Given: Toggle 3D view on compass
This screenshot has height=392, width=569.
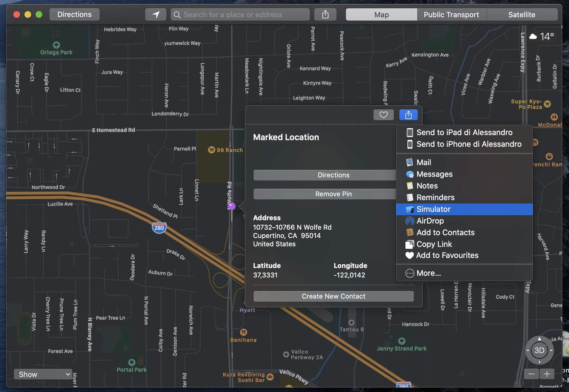Looking at the screenshot, I should [x=539, y=350].
